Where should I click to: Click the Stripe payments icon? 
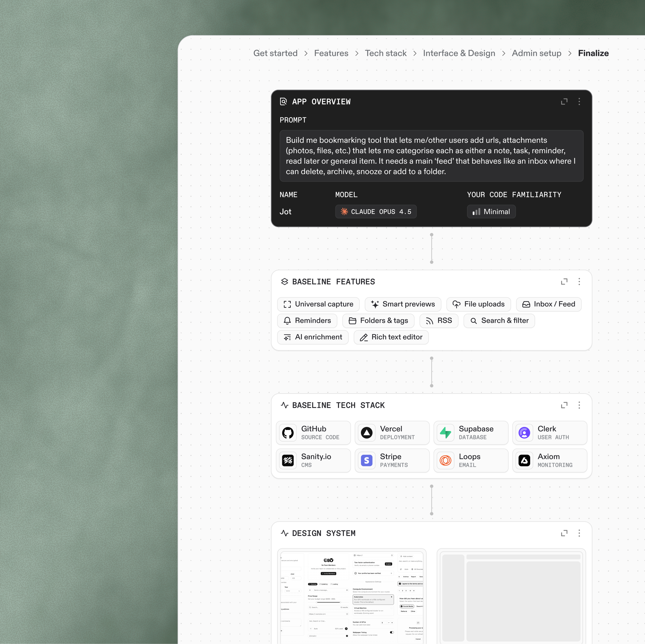367,460
